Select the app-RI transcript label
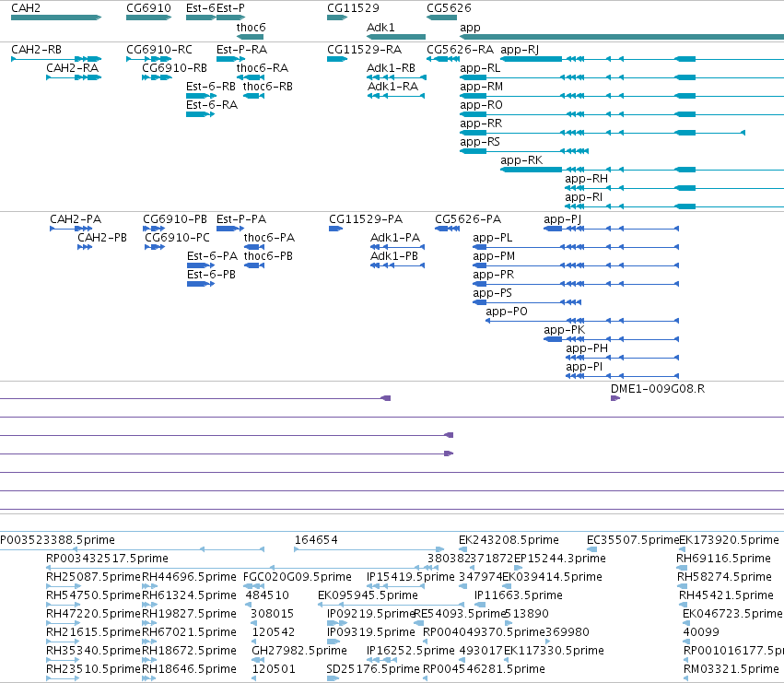 [x=583, y=198]
